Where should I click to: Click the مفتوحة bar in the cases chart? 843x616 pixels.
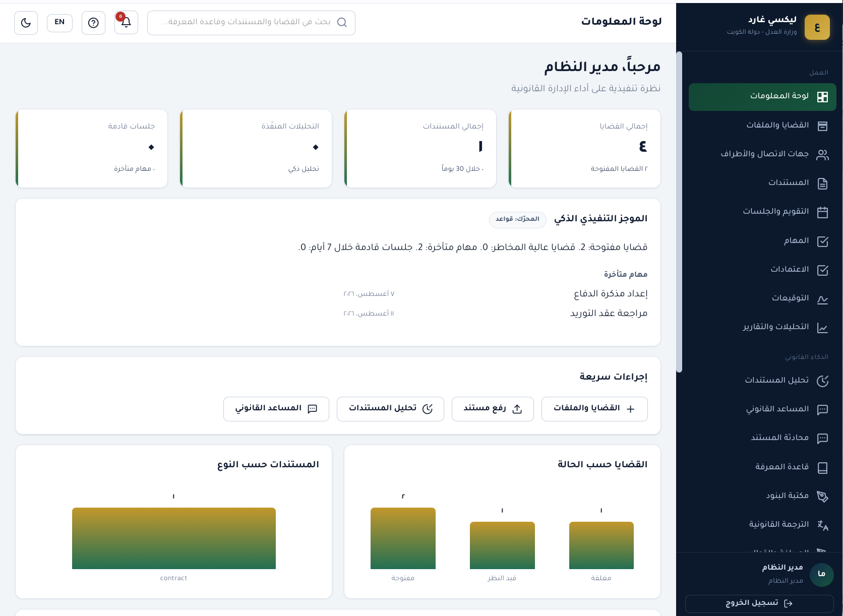pyautogui.click(x=403, y=538)
